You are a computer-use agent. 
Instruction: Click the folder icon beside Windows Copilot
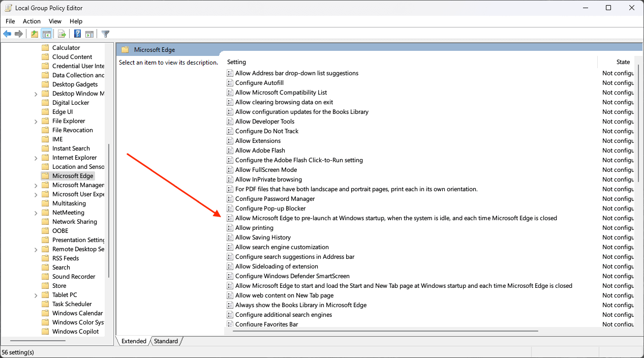point(45,332)
